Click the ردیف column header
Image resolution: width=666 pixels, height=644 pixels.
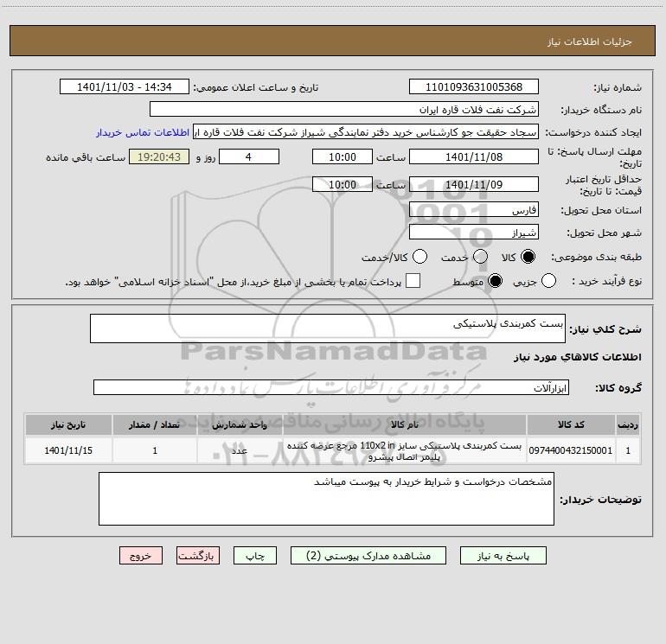[x=628, y=424]
